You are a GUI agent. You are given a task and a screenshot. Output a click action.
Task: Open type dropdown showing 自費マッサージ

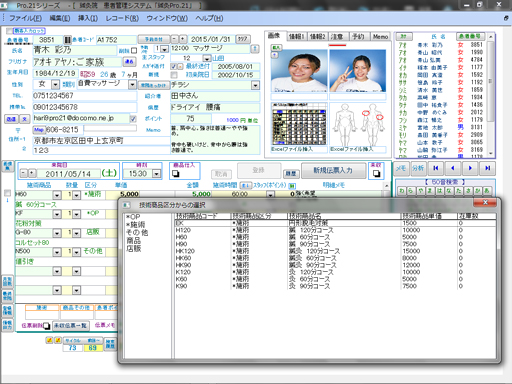[132, 85]
